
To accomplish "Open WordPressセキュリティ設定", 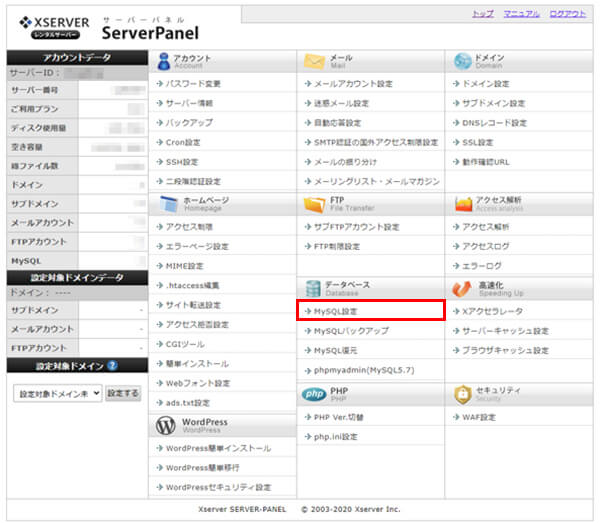I will pyautogui.click(x=218, y=487).
